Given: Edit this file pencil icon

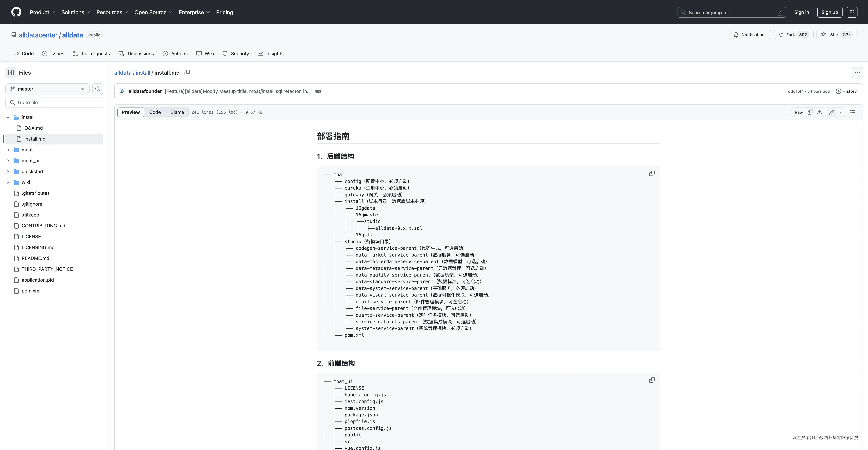Looking at the screenshot, I should coord(832,112).
